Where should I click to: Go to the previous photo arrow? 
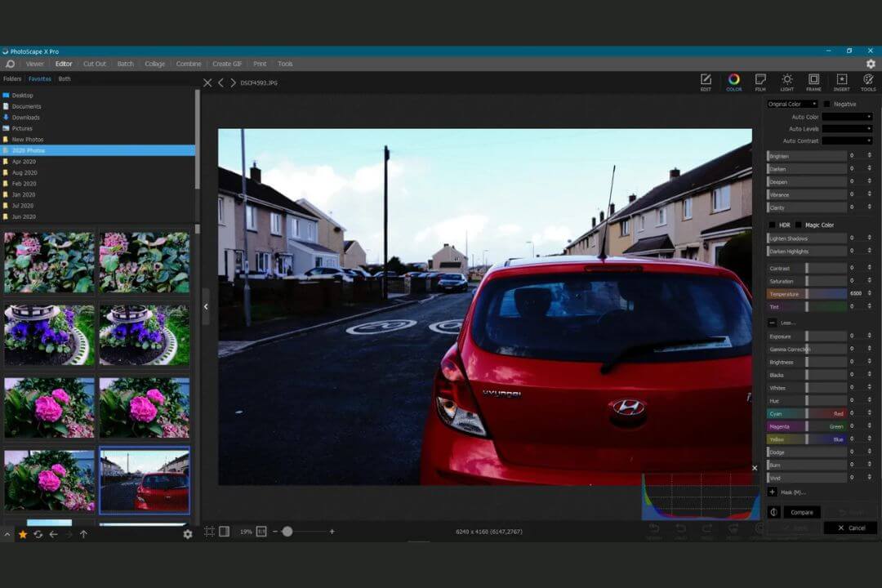tap(221, 82)
